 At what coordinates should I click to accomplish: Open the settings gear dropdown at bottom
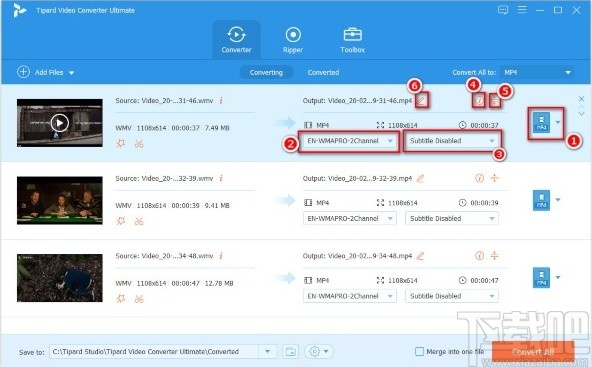click(319, 352)
